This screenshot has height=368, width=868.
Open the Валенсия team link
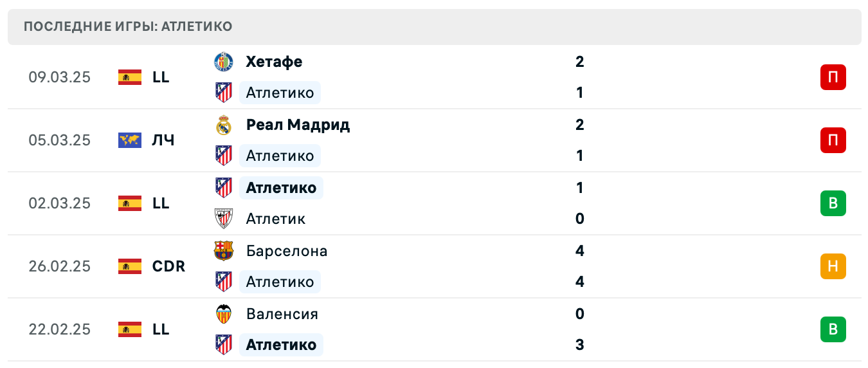(282, 314)
